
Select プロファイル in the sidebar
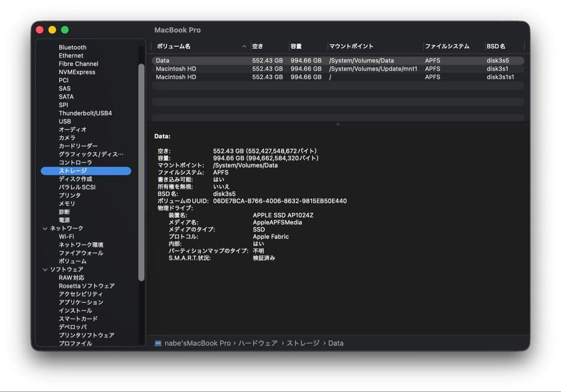[75, 343]
